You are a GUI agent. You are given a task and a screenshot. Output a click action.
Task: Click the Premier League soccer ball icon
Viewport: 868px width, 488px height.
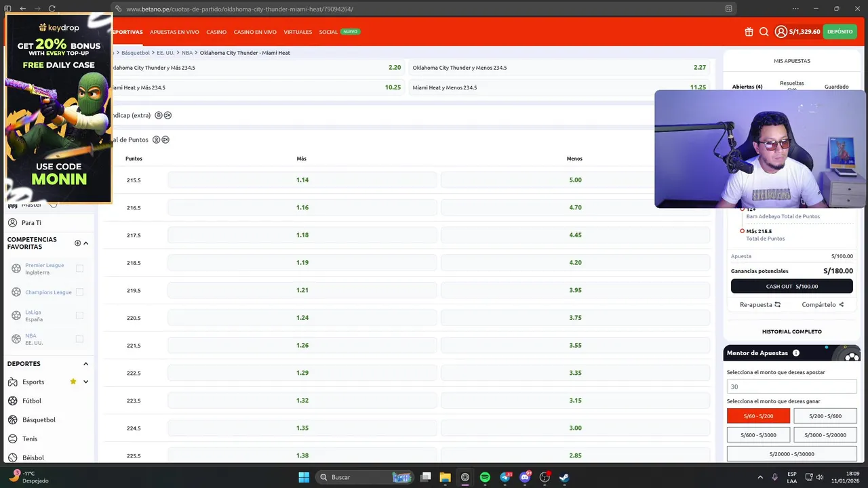coord(16,268)
